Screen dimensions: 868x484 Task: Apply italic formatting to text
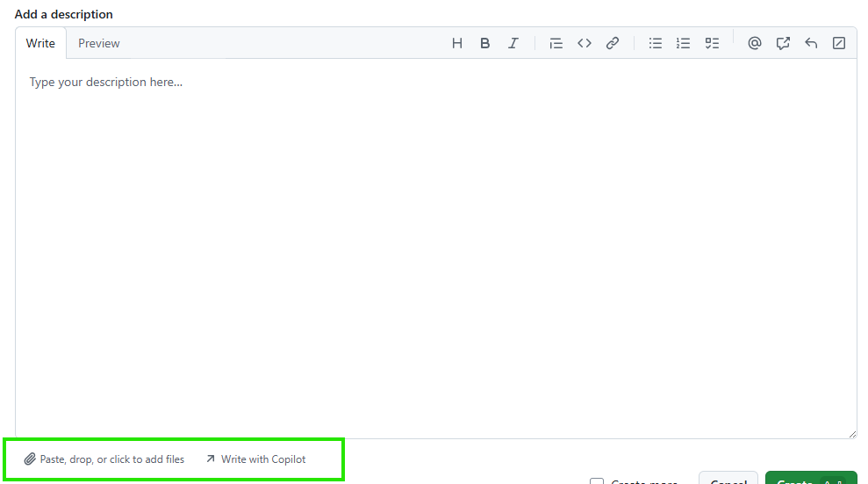coord(513,43)
